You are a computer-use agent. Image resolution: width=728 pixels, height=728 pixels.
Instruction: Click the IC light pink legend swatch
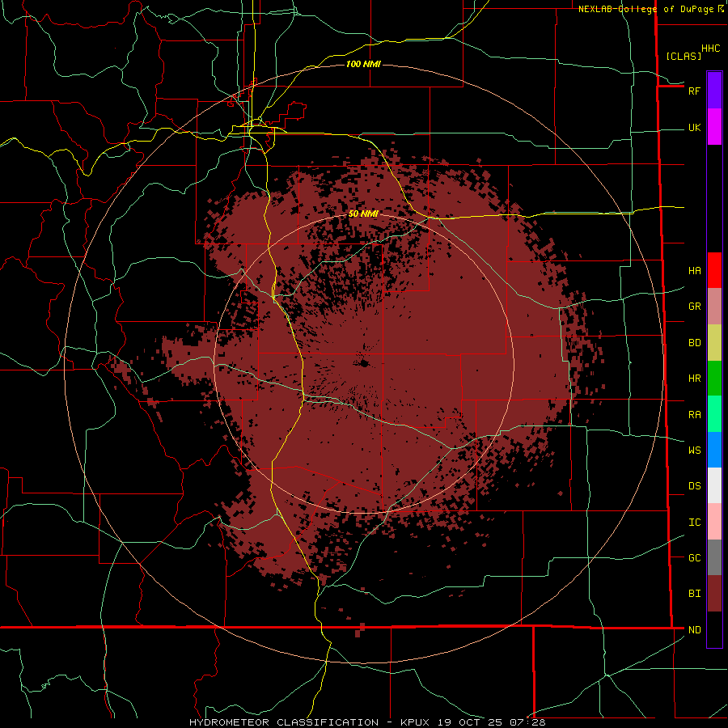click(714, 522)
